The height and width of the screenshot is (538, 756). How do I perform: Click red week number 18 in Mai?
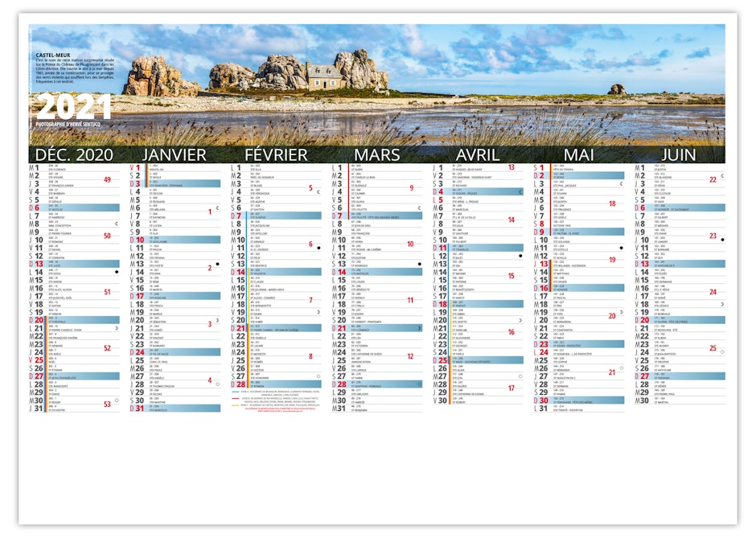tap(612, 203)
